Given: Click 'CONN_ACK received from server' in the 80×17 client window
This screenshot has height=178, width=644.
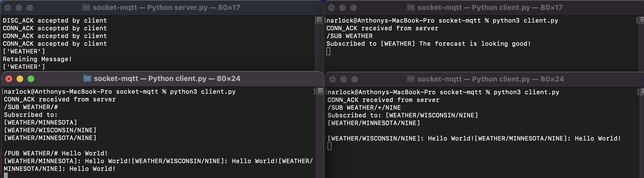Looking at the screenshot, I should [x=382, y=28].
